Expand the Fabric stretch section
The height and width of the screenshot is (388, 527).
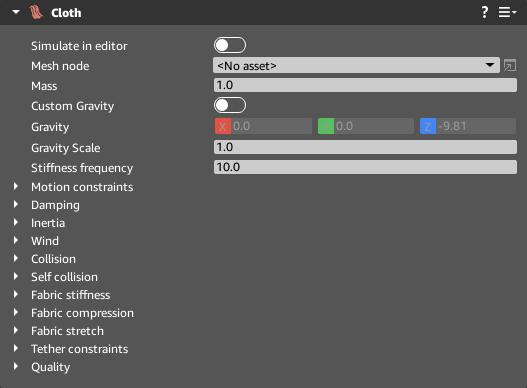tap(16, 330)
